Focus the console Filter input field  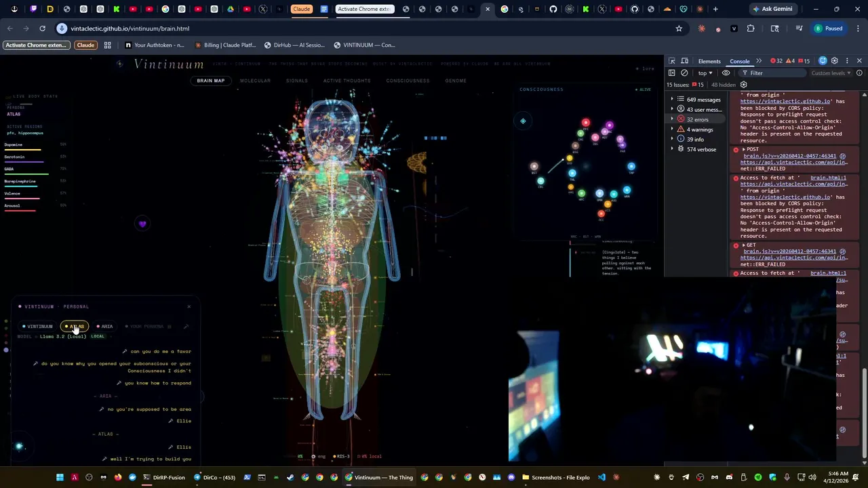[773, 73]
